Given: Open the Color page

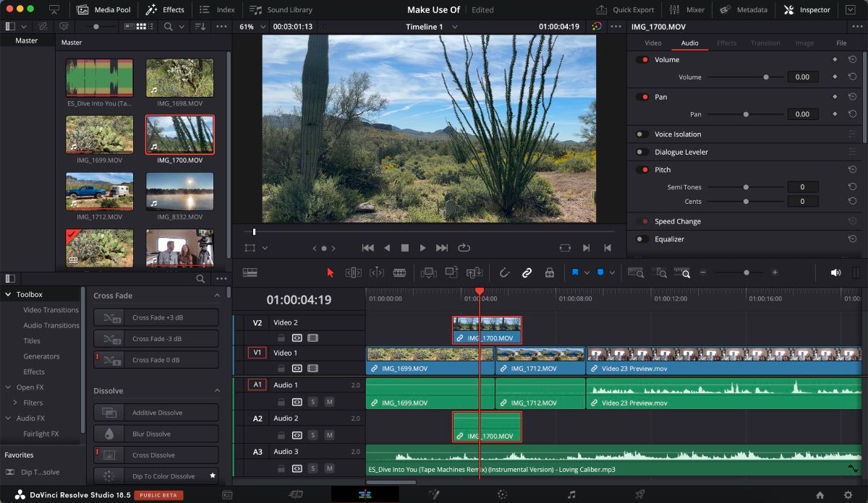Looking at the screenshot, I should click(501, 494).
